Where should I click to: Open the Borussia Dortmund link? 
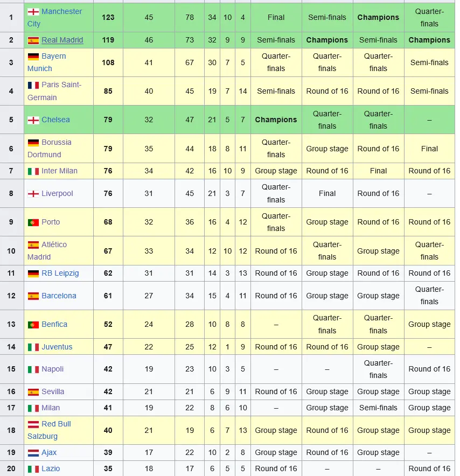click(50, 149)
